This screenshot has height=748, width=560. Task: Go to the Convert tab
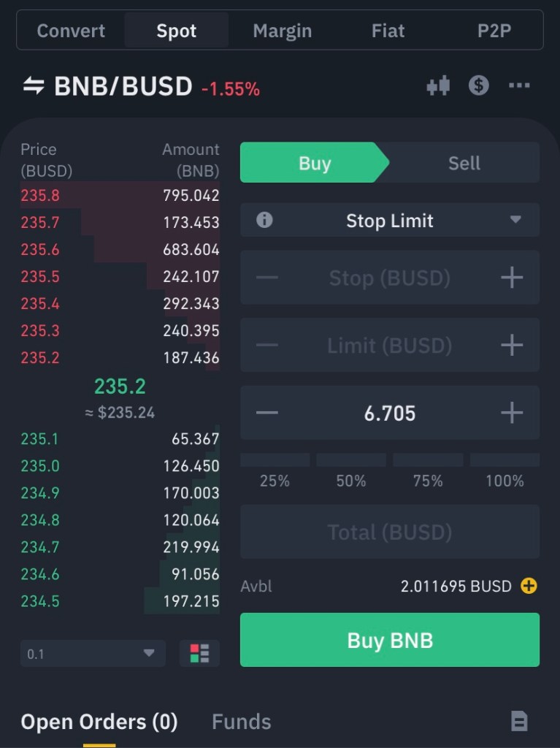tap(71, 31)
